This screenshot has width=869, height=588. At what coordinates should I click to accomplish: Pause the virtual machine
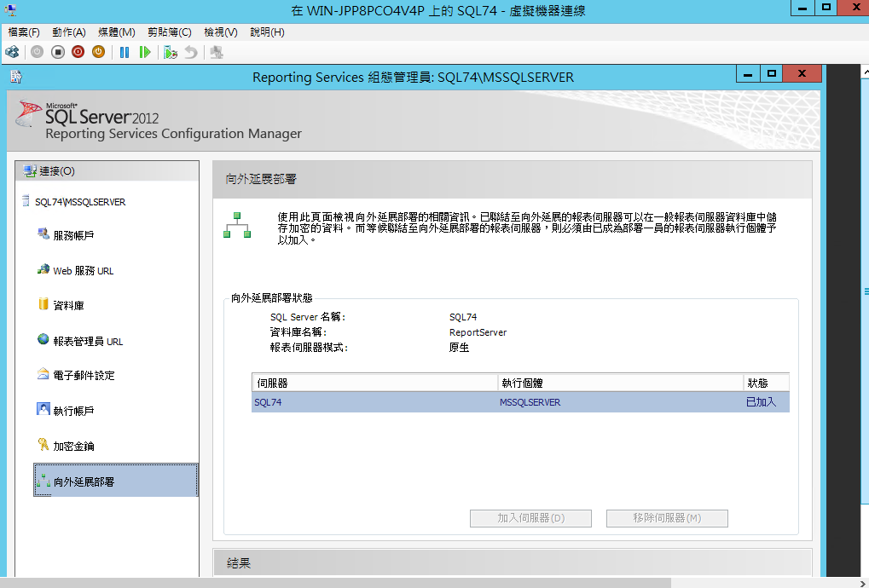pyautogui.click(x=125, y=52)
